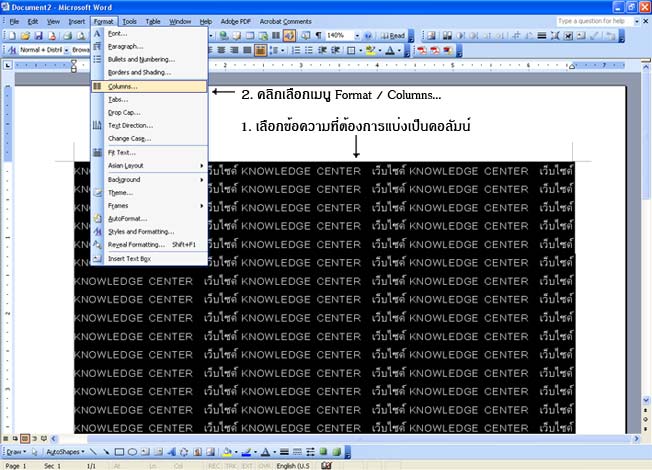This screenshot has height=470, width=652.
Task: Open Font Color dropdown in formatting toolbar
Action: (399, 50)
